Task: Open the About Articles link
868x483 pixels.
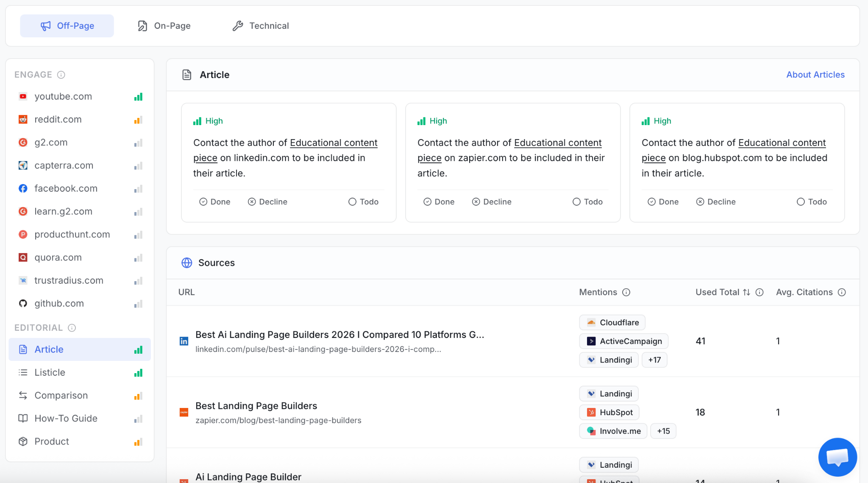Action: coord(815,75)
